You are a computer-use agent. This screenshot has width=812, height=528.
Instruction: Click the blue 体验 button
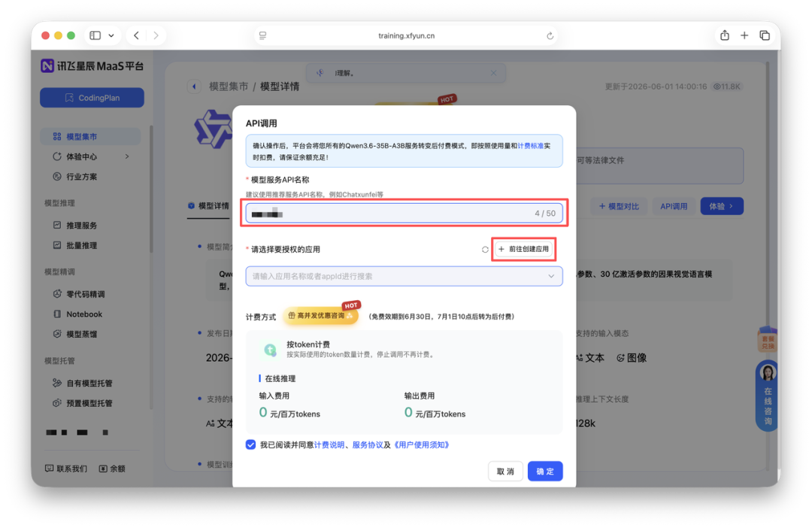pos(722,206)
